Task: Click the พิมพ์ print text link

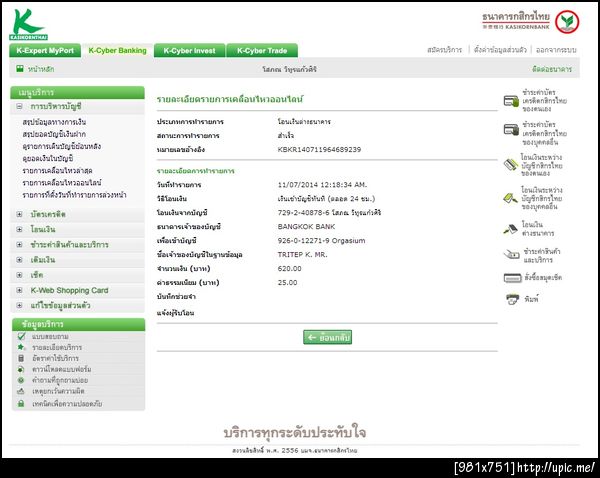Action: 531,299
